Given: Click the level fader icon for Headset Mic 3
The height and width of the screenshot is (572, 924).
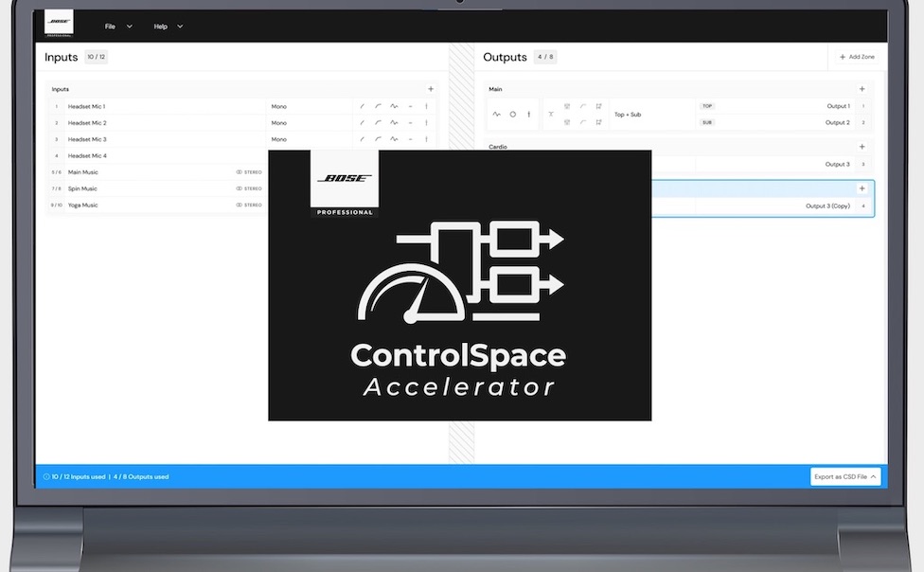Looking at the screenshot, I should tap(426, 139).
